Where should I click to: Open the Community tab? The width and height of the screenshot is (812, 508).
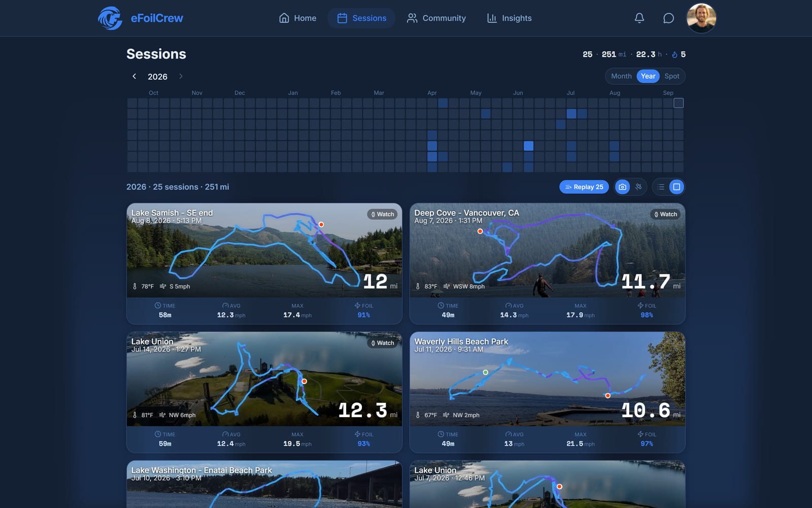pos(436,18)
